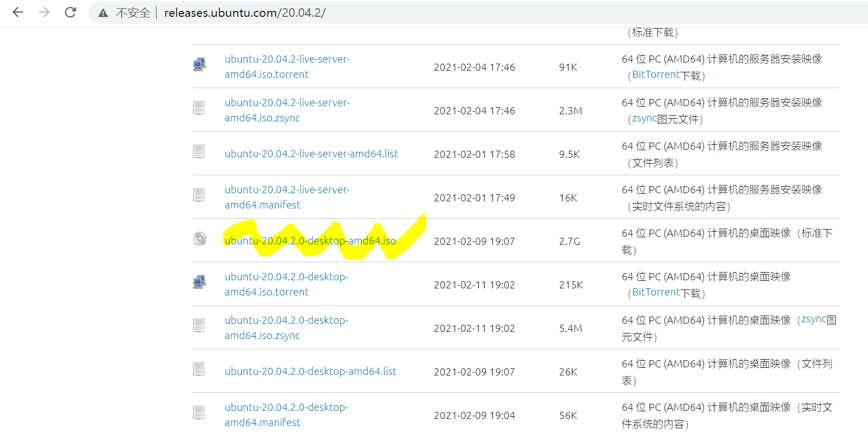
Task: Select the 2.3M size cell
Action: (x=571, y=110)
